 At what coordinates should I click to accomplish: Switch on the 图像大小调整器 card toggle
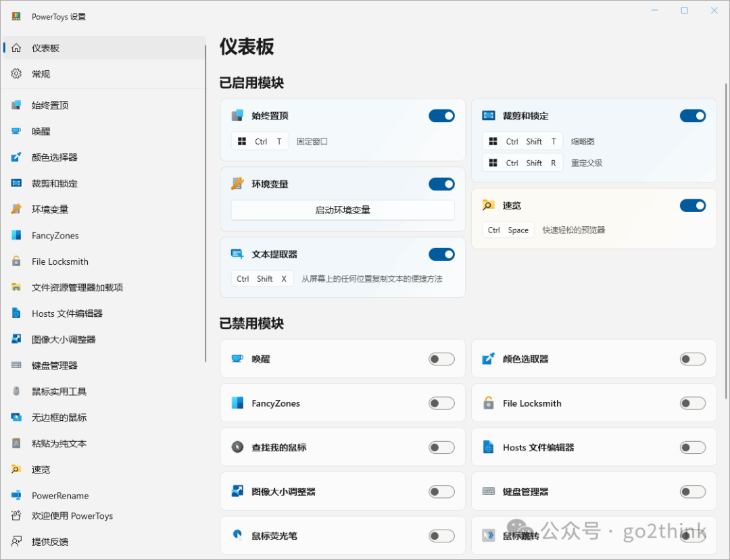(441, 492)
